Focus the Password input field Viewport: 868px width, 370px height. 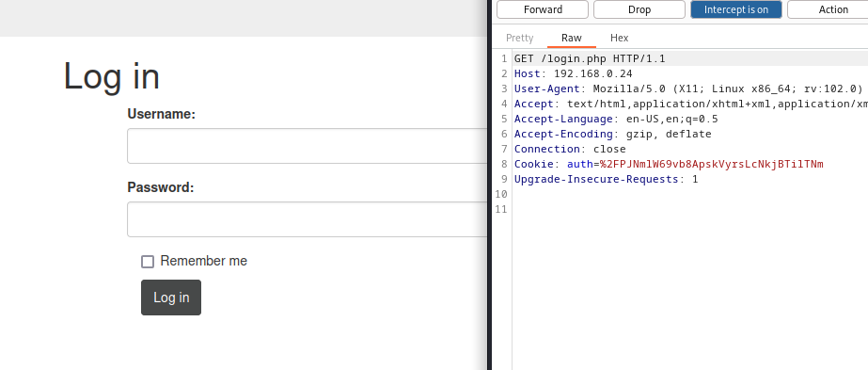pyautogui.click(x=307, y=219)
